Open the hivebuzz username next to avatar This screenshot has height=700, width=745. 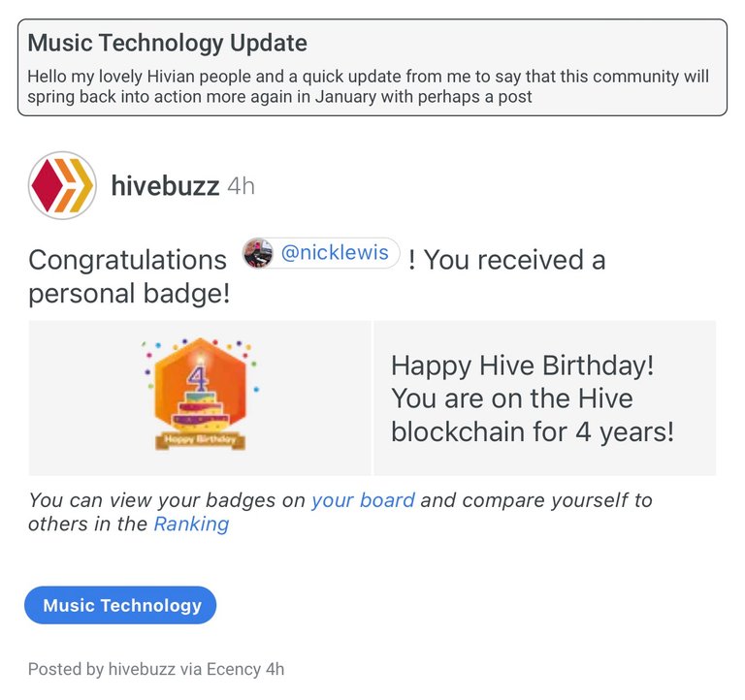(165, 185)
